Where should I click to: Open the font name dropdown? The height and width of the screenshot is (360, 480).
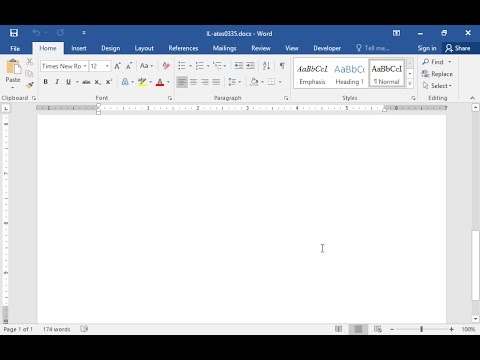click(85, 66)
